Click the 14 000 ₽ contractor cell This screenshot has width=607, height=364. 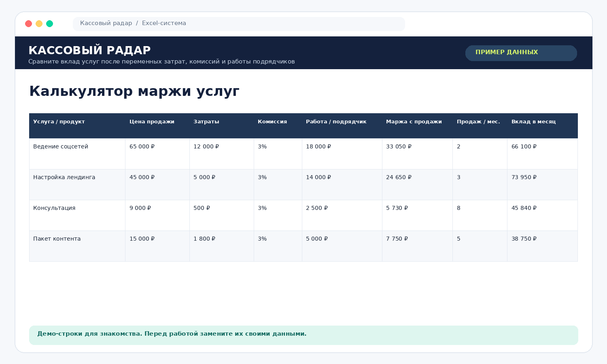(x=342, y=184)
